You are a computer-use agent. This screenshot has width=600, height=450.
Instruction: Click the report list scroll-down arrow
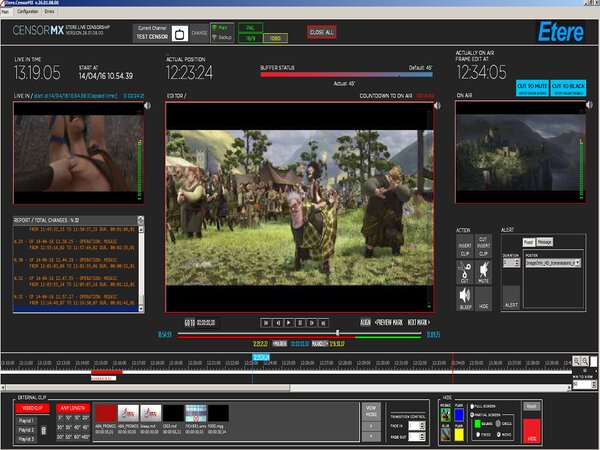tap(141, 308)
